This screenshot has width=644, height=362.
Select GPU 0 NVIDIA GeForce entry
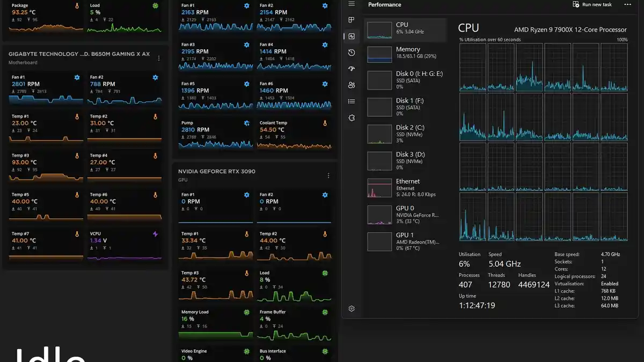click(x=406, y=215)
